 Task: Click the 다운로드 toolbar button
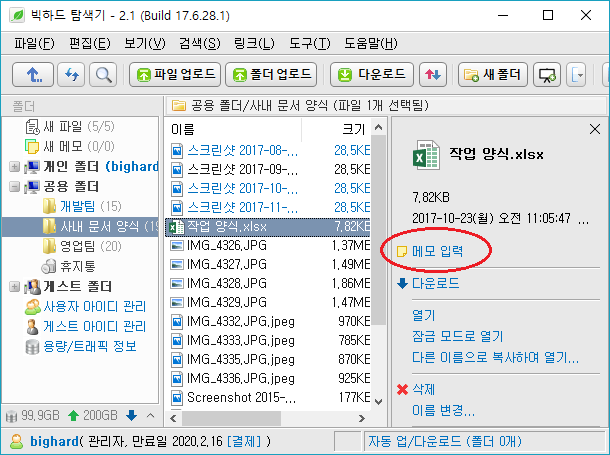click(x=372, y=74)
